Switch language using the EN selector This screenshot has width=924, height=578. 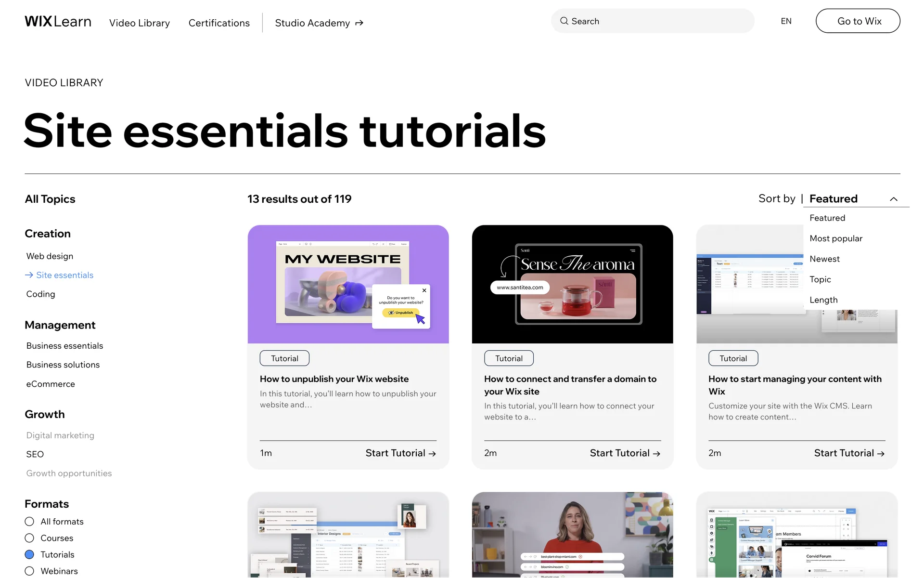coord(786,21)
